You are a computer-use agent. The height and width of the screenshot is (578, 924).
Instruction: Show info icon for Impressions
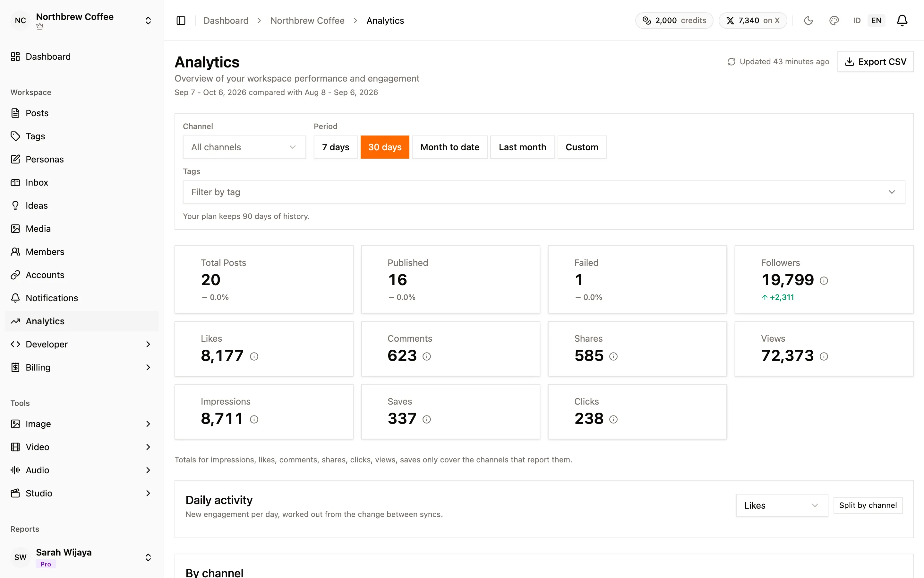coord(254,420)
